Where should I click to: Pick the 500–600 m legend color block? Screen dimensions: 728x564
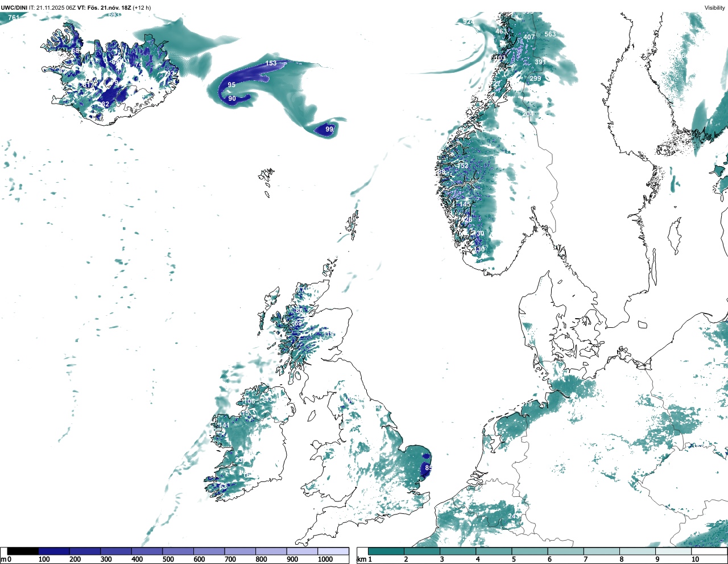(x=178, y=551)
